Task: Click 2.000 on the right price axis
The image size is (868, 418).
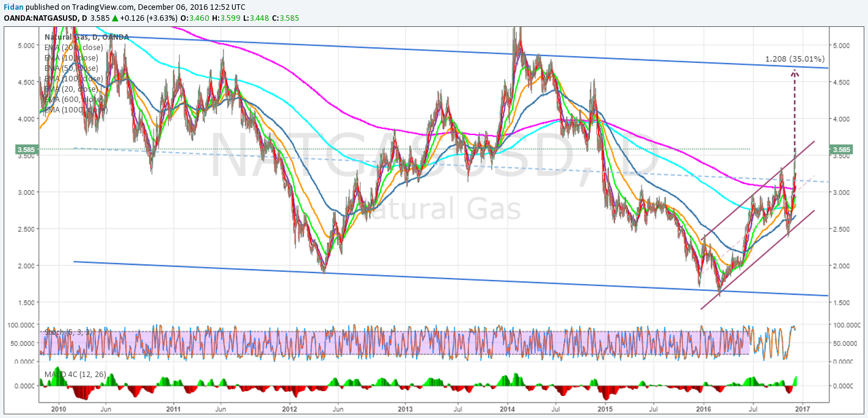Action: (843, 265)
